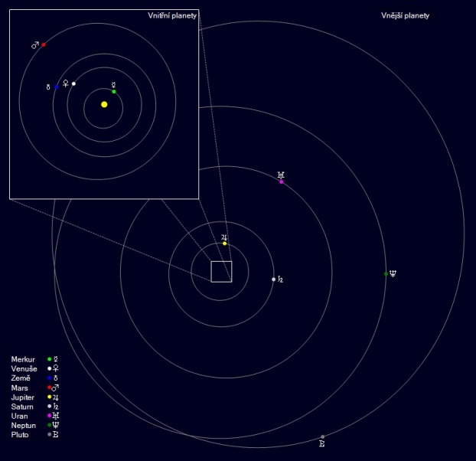Select the red Mars dot in the inset
476x461 pixels.
pyautogui.click(x=44, y=44)
